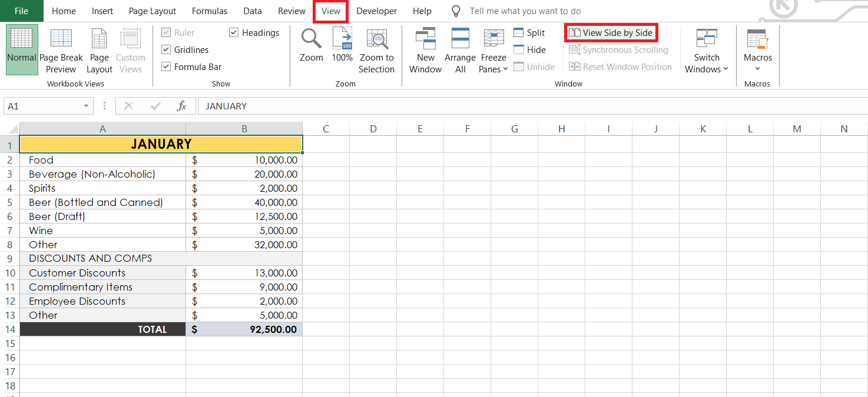Click Arrange All windows
868x397 pixels.
[460, 51]
